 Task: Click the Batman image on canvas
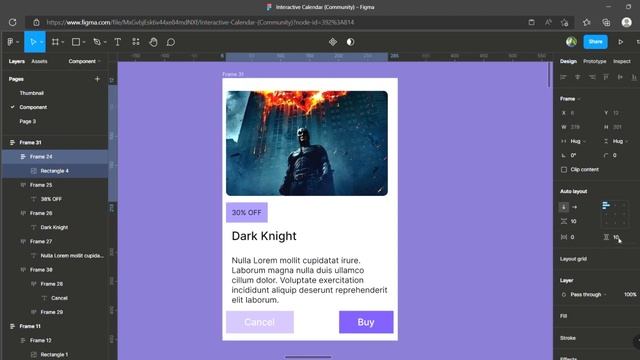(x=307, y=143)
